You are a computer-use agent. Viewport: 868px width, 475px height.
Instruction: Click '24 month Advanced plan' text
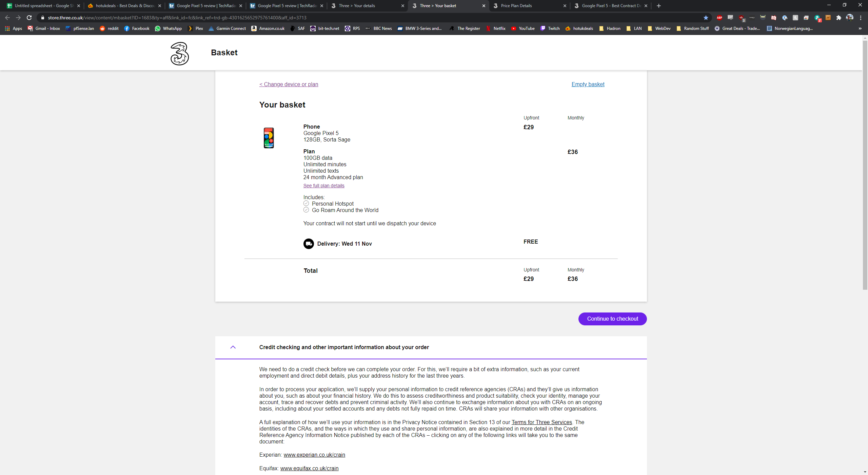pyautogui.click(x=333, y=177)
